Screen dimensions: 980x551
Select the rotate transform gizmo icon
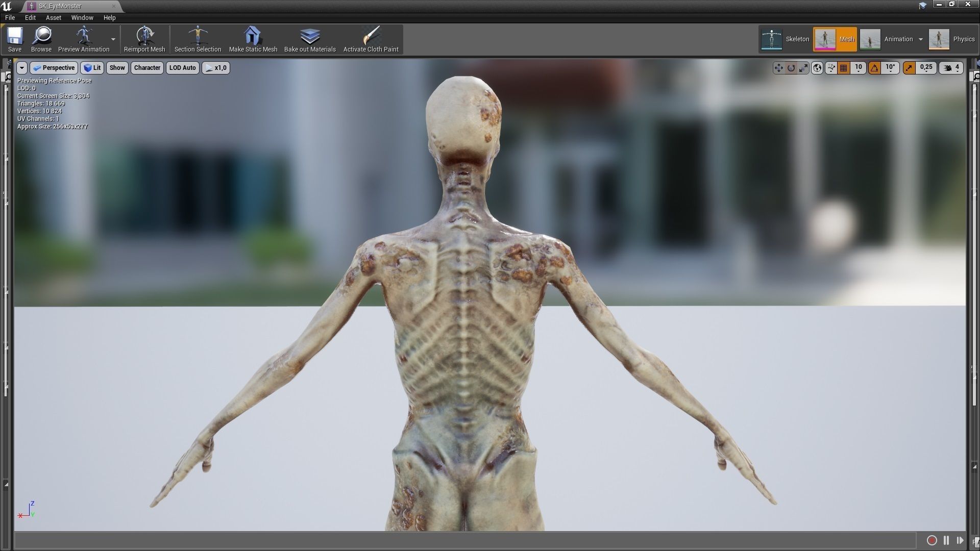coord(791,68)
